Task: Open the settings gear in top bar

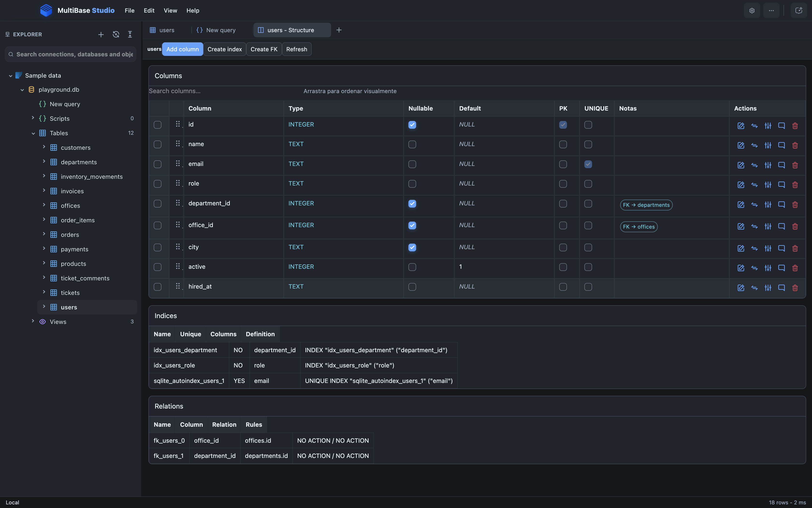Action: click(x=752, y=10)
